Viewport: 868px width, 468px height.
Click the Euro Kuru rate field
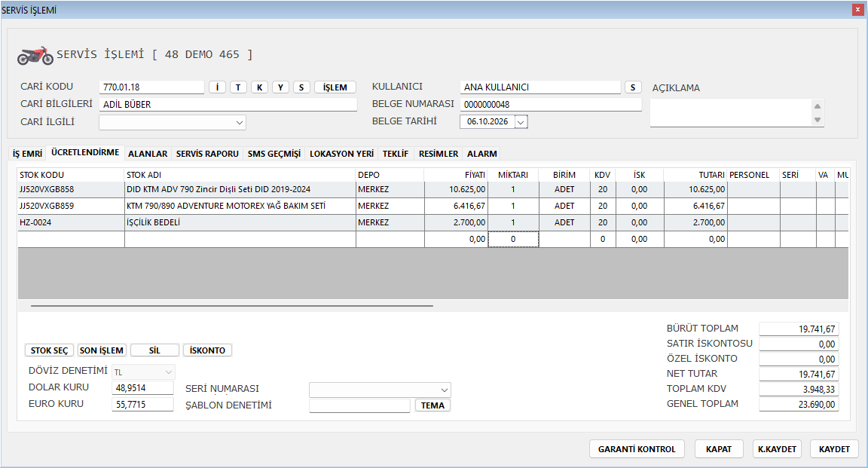click(143, 405)
